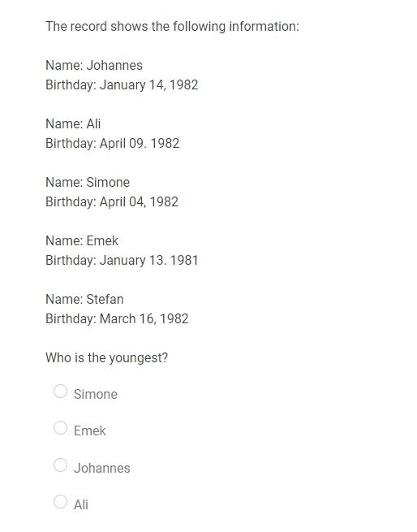Select the Simone radio button

60,391
